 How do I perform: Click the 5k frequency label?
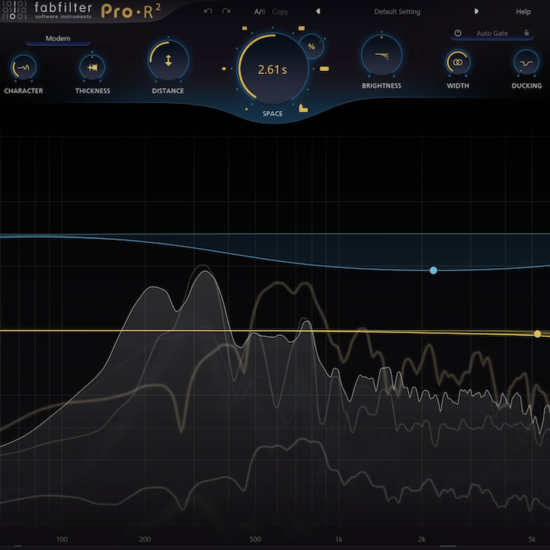coord(532,539)
